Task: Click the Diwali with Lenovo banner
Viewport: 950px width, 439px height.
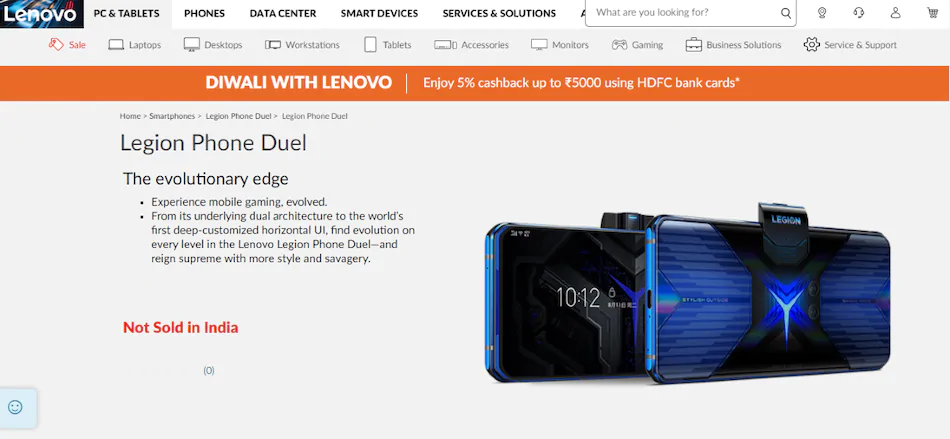Action: pyautogui.click(x=475, y=83)
